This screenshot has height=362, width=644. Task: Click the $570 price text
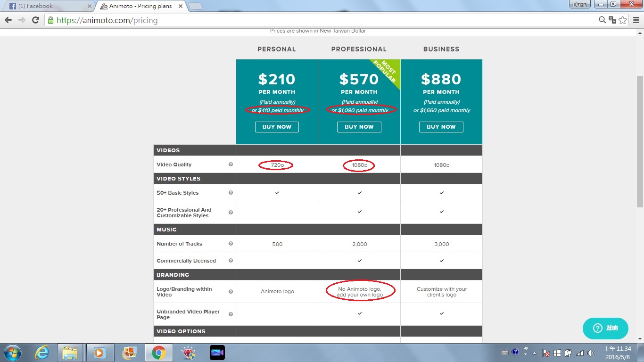[359, 79]
